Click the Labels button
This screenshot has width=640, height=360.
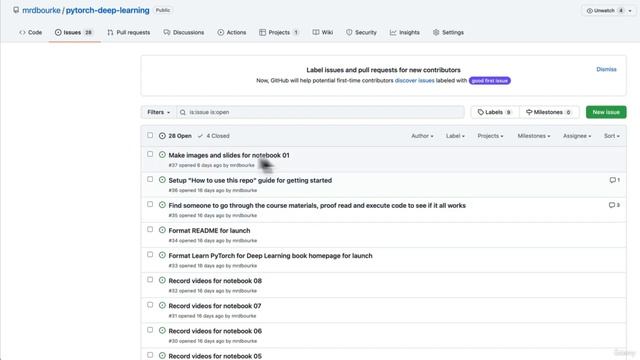[x=495, y=112]
